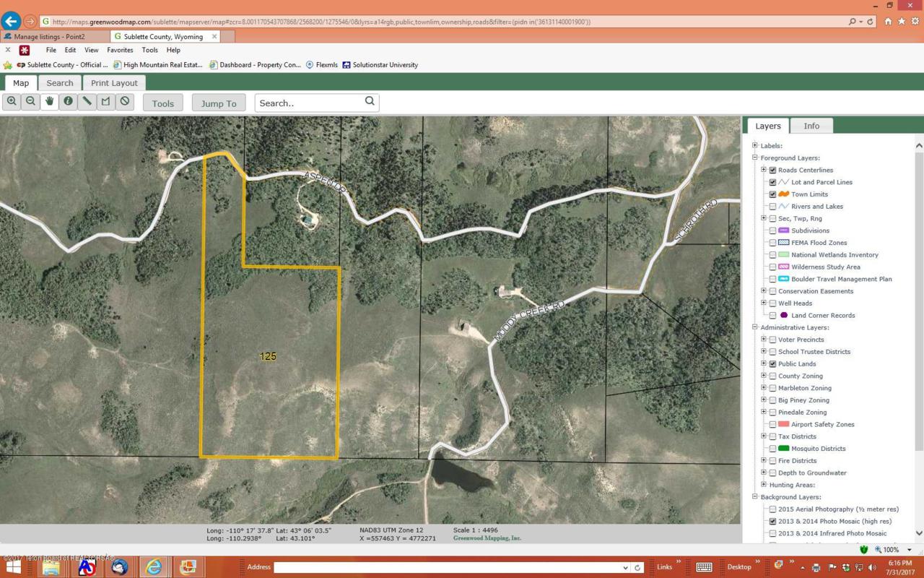The height and width of the screenshot is (578, 924).
Task: Click the Airport Safety Zones color swatch
Action: (x=783, y=424)
